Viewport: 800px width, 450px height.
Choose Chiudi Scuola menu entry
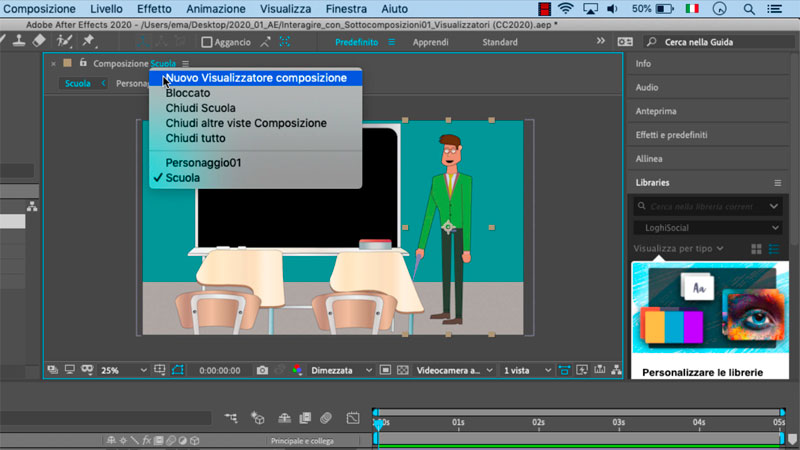pos(256,108)
